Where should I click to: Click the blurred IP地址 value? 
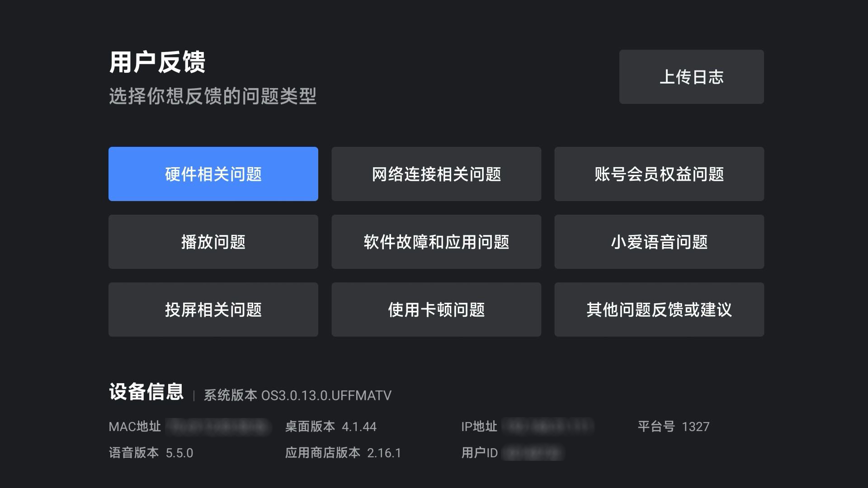click(547, 427)
